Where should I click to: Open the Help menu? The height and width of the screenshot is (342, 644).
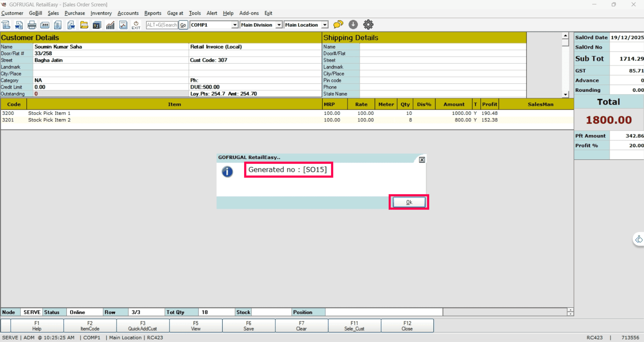click(x=228, y=13)
